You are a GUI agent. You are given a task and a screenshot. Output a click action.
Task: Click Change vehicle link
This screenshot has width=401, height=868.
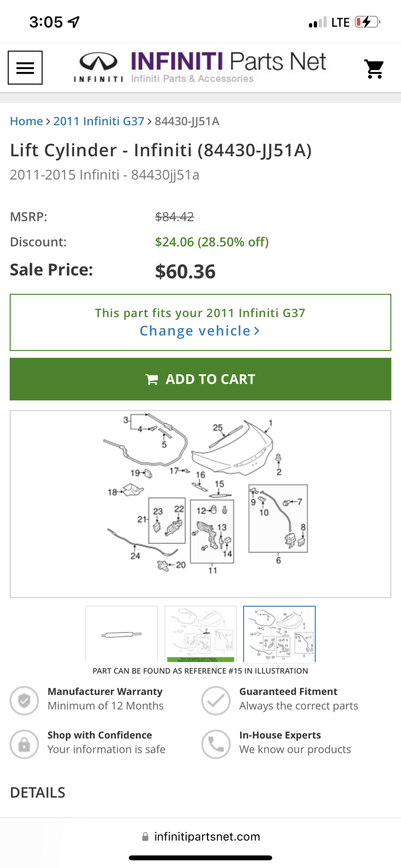point(200,331)
